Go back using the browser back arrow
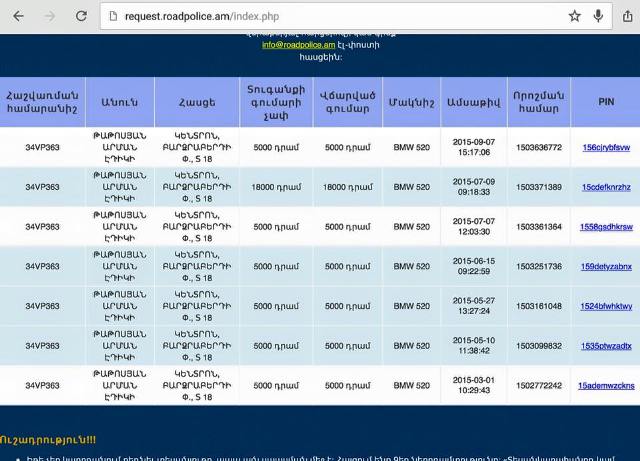Image resolution: width=640 pixels, height=461 pixels. point(18,16)
